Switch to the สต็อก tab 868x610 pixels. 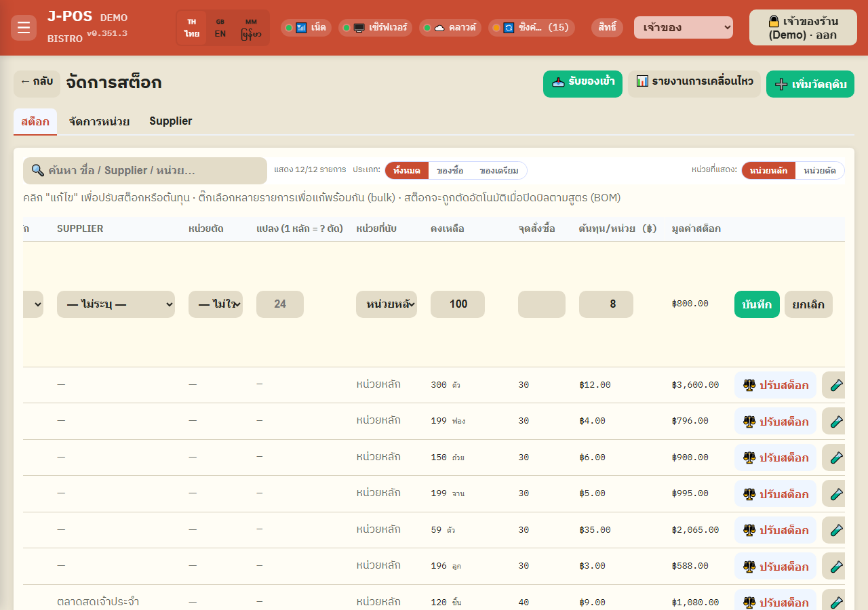click(35, 122)
